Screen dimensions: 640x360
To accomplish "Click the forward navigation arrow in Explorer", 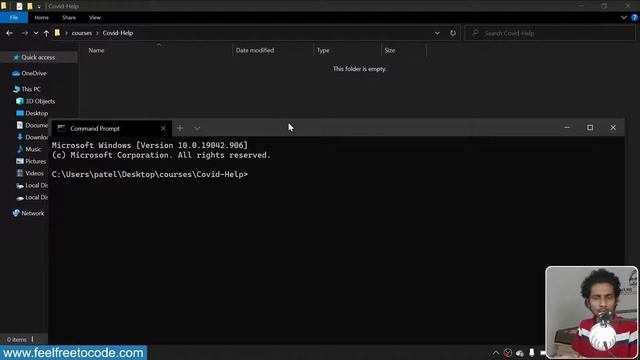I will click(24, 33).
